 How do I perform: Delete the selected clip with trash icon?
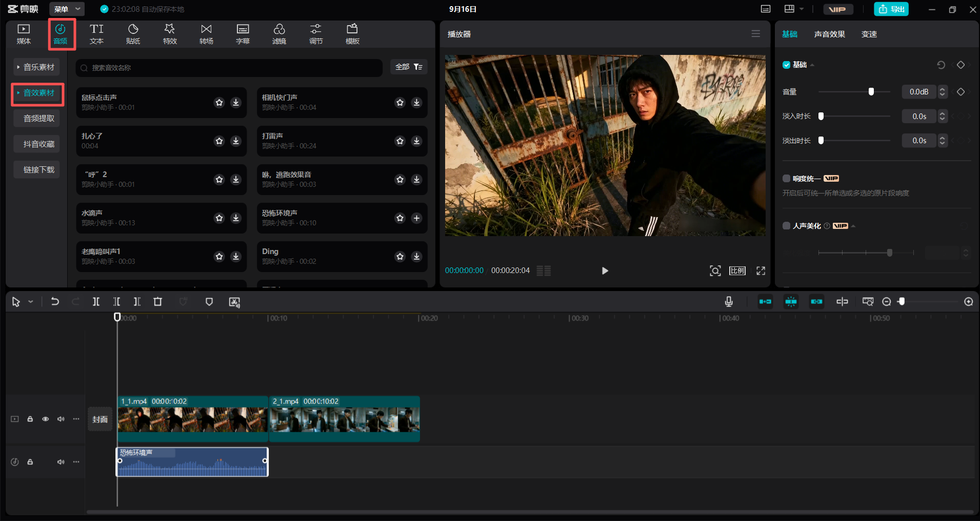pos(158,302)
